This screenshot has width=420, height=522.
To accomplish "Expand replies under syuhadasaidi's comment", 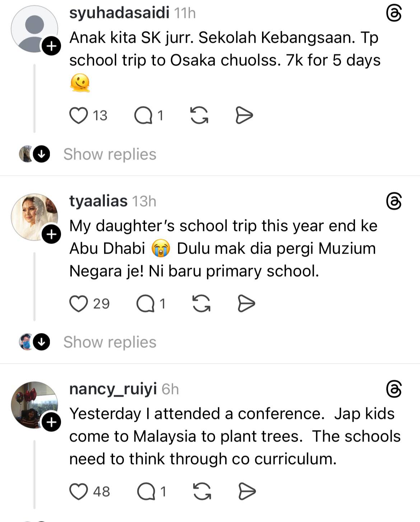I will point(109,154).
